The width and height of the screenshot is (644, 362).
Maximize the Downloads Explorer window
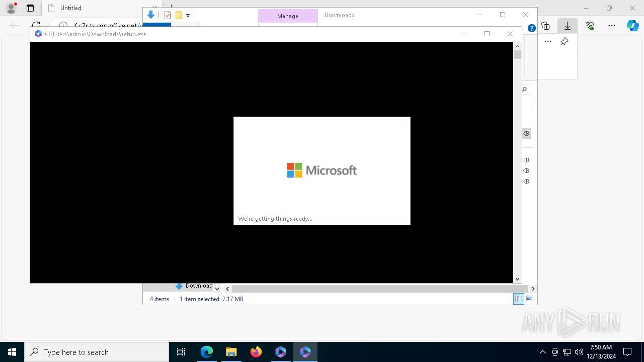click(x=503, y=15)
